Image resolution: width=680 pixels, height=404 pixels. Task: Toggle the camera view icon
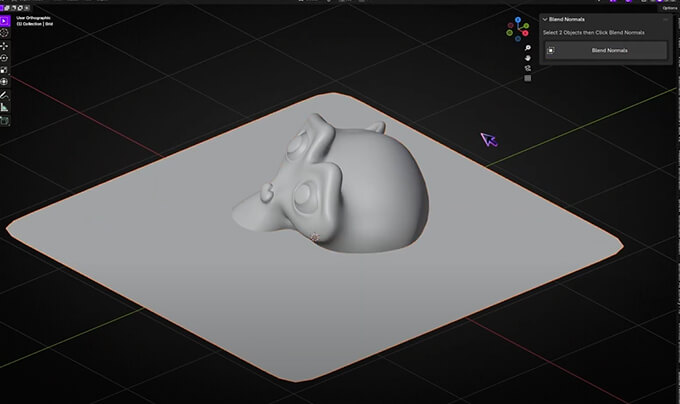click(528, 68)
